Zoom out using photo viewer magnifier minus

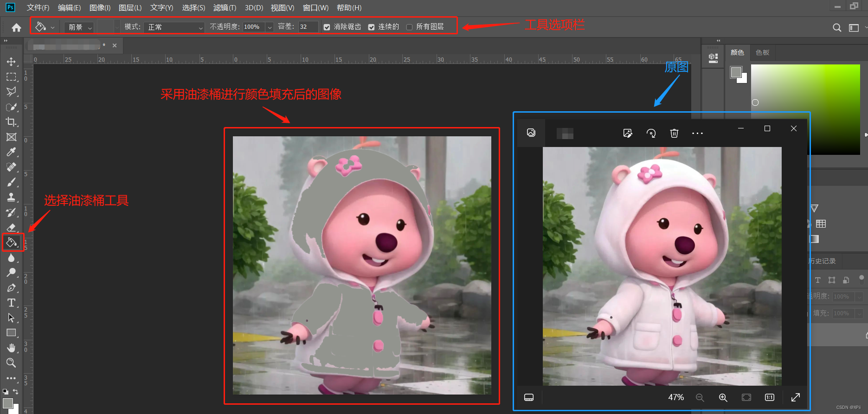[700, 398]
